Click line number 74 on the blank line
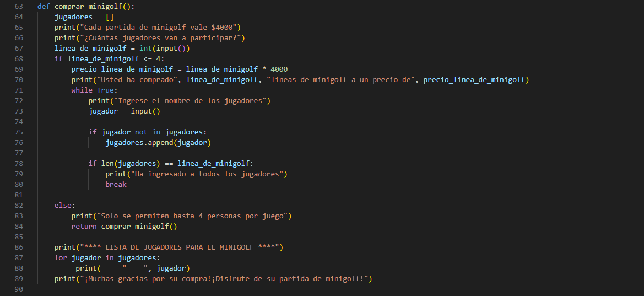Image resolution: width=644 pixels, height=296 pixels. click(19, 122)
